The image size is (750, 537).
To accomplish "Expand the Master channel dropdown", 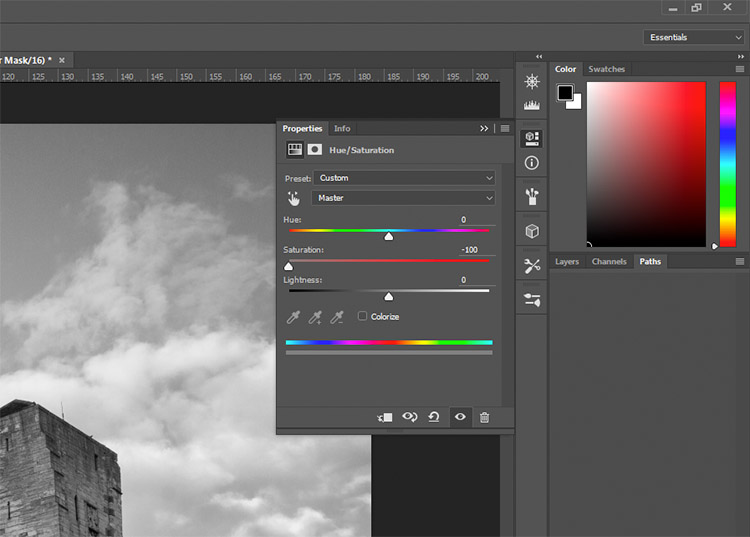I will point(403,198).
